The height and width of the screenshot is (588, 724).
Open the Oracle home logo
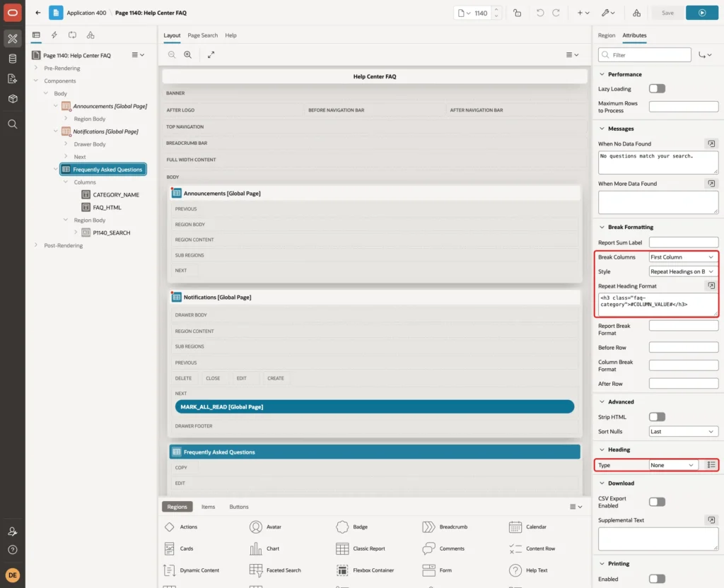pos(13,13)
